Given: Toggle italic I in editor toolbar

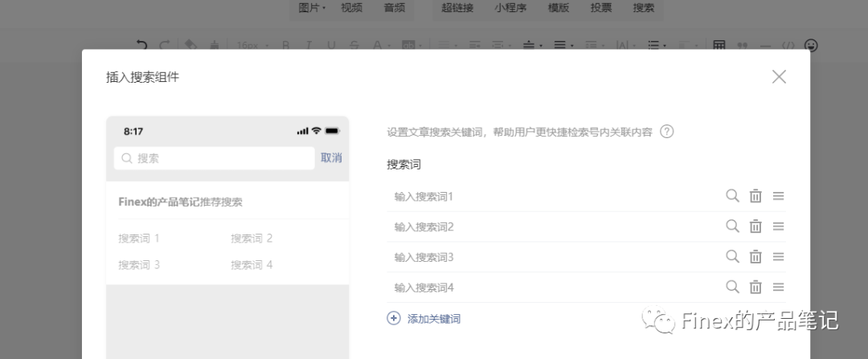Looking at the screenshot, I should [309, 45].
